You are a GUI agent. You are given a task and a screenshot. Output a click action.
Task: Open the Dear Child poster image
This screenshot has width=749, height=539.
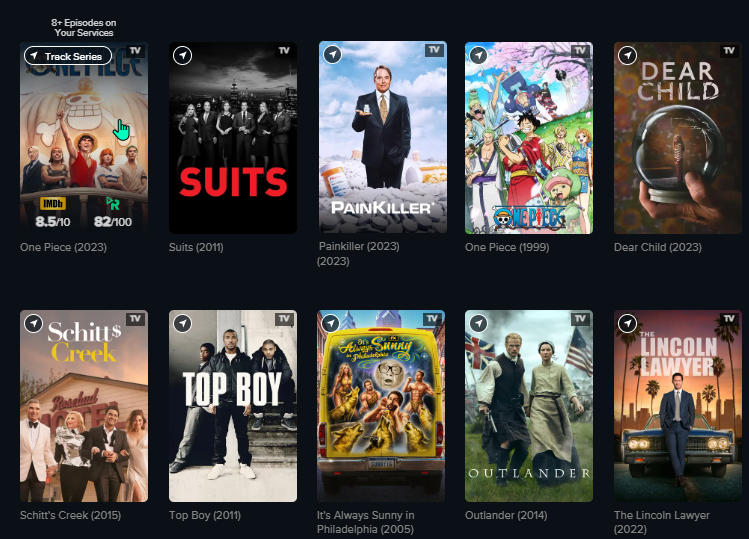point(678,138)
